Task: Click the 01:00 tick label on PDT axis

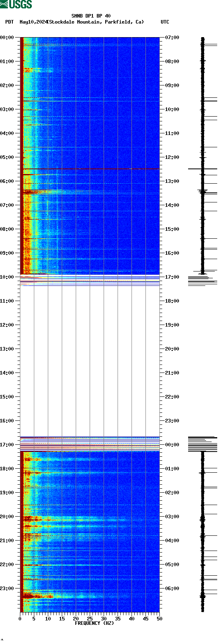Action: pos(7,61)
